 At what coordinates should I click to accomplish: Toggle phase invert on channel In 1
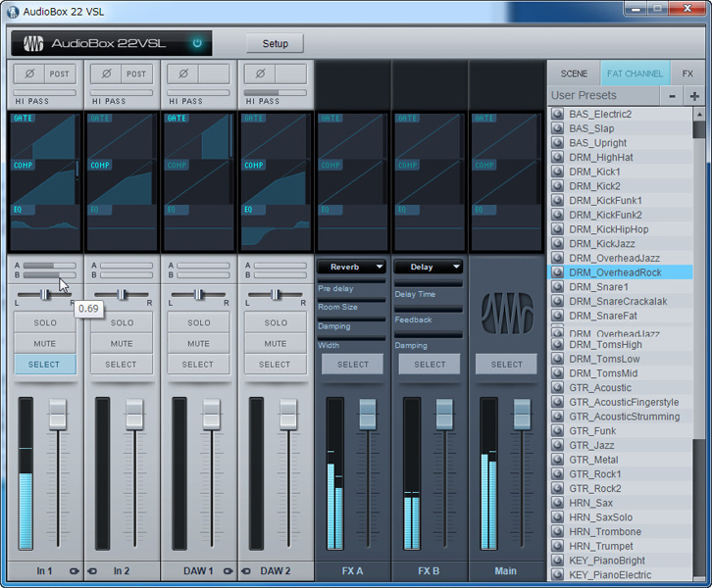pos(29,73)
